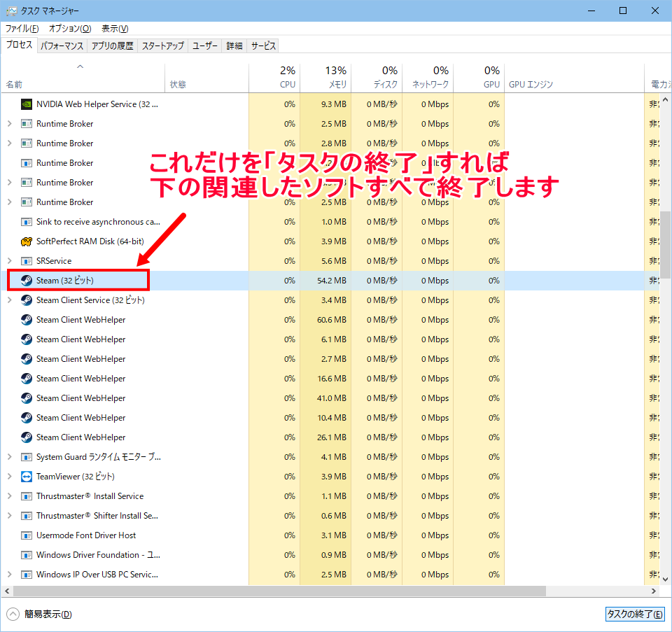This screenshot has height=632, width=672.
Task: Click icon of Steam Client WebHelper using 6.1 MB
Action: click(x=27, y=339)
